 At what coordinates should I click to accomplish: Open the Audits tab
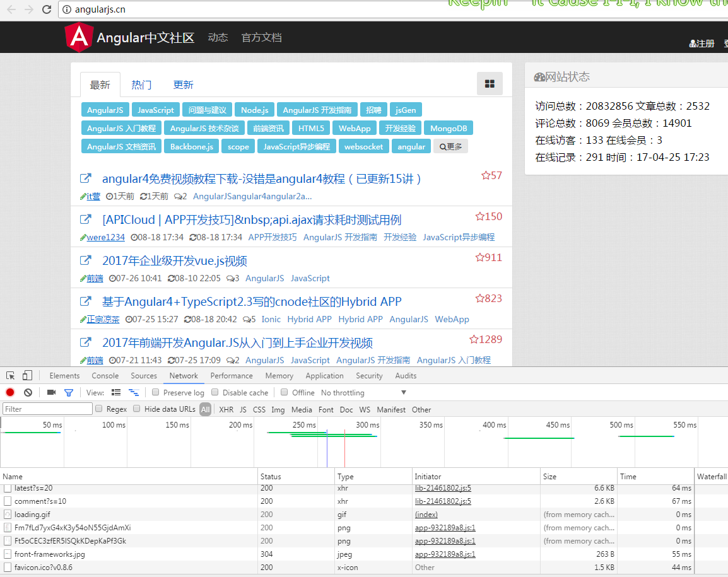[406, 376]
